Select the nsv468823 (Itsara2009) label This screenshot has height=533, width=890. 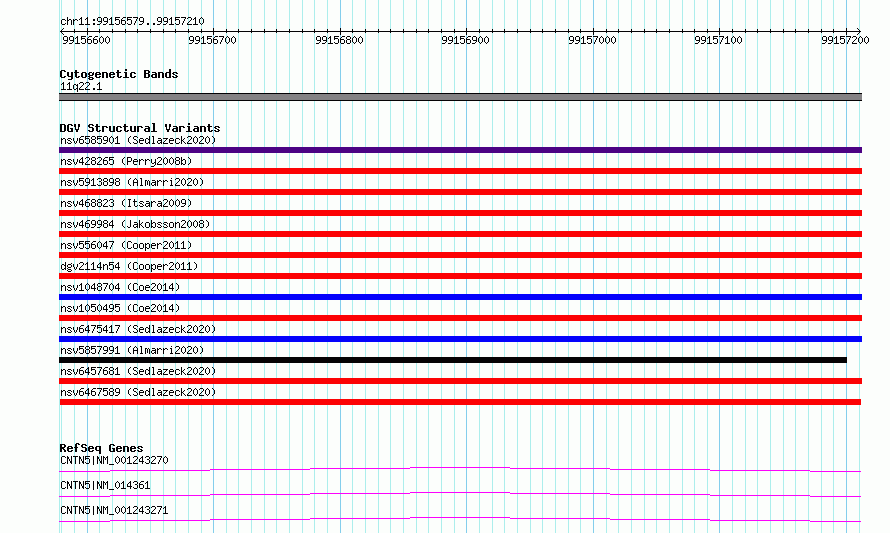pyautogui.click(x=126, y=203)
